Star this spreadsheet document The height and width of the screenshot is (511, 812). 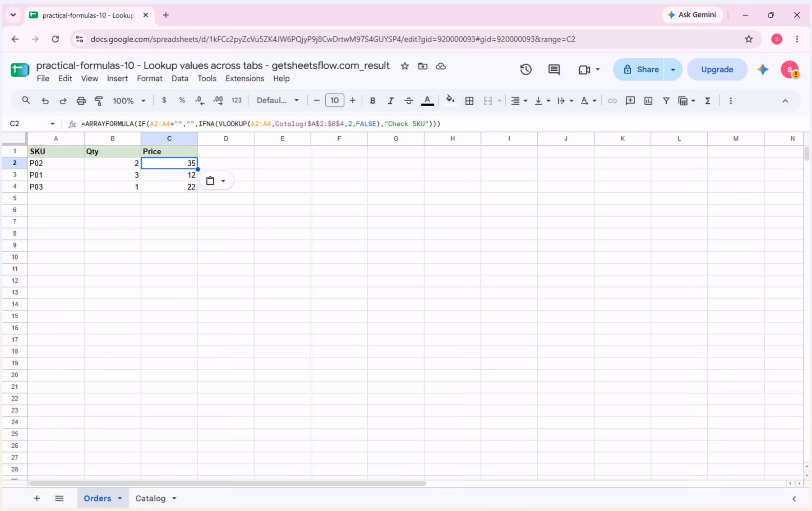tap(405, 66)
